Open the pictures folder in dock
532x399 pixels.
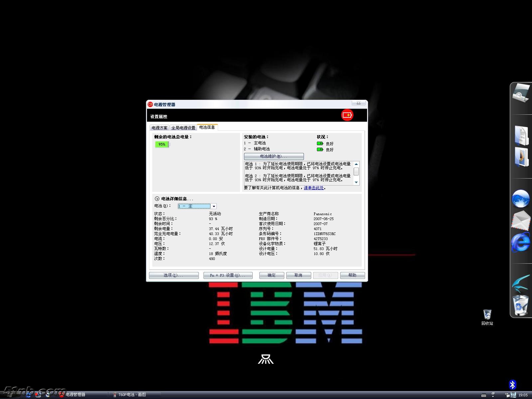pyautogui.click(x=522, y=157)
